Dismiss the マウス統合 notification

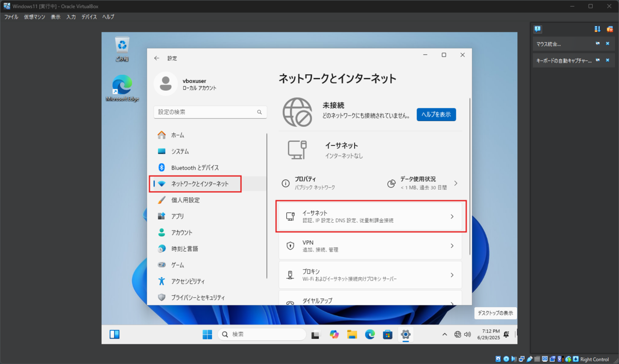tap(608, 43)
